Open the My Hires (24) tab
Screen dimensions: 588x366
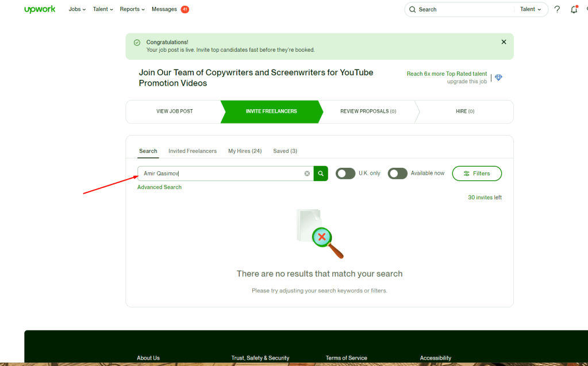click(x=245, y=151)
